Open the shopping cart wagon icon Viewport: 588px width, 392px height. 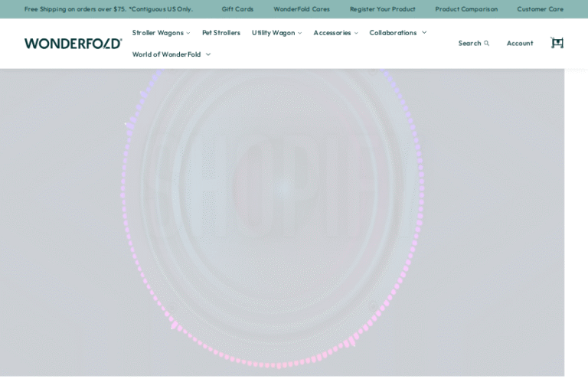(x=557, y=43)
